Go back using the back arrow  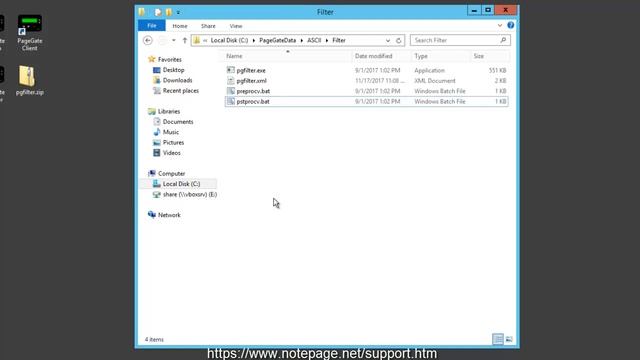(148, 40)
